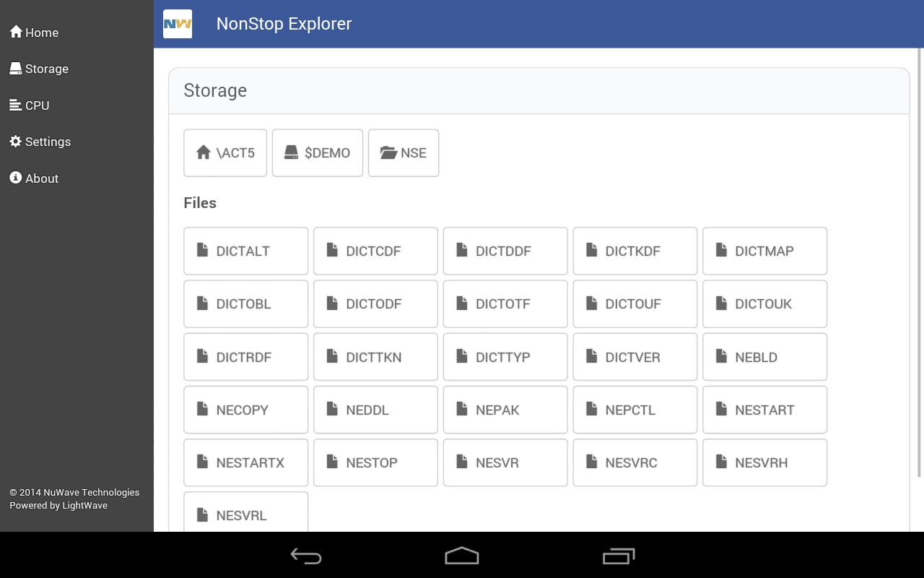The width and height of the screenshot is (924, 578).
Task: Tap the NEPAK file
Action: click(505, 410)
